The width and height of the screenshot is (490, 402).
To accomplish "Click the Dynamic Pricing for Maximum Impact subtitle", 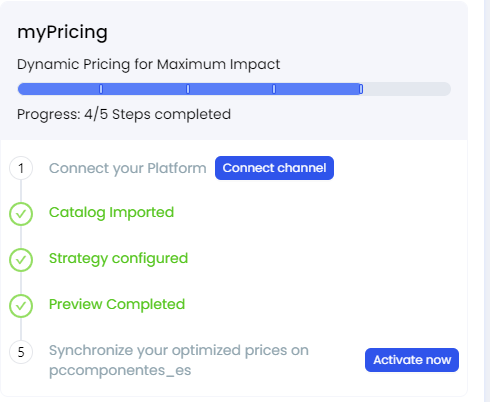I will point(148,64).
